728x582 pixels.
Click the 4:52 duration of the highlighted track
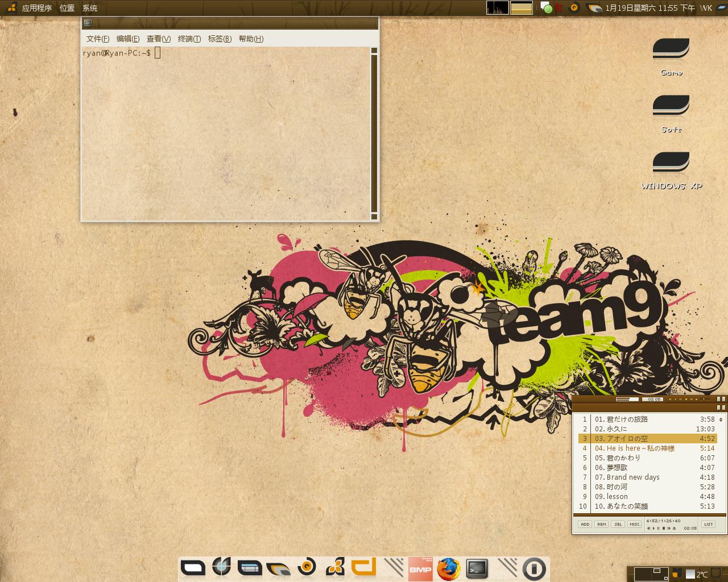pyautogui.click(x=707, y=439)
